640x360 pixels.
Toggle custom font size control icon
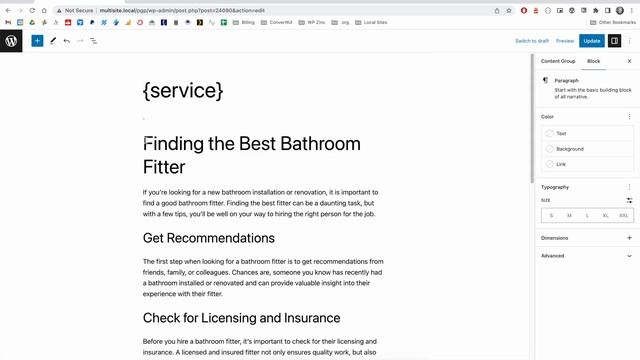[x=629, y=200]
